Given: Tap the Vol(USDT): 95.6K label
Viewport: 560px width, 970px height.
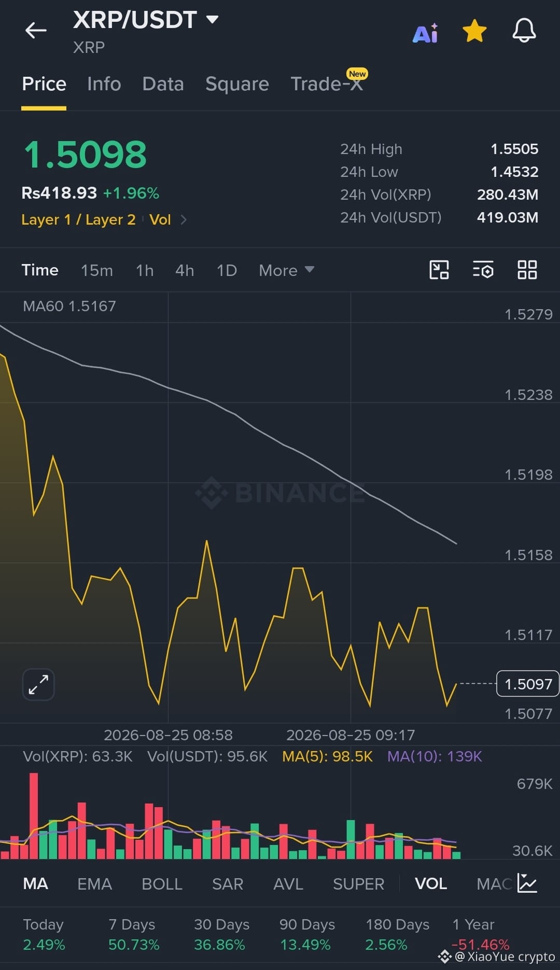Looking at the screenshot, I should pos(207,756).
